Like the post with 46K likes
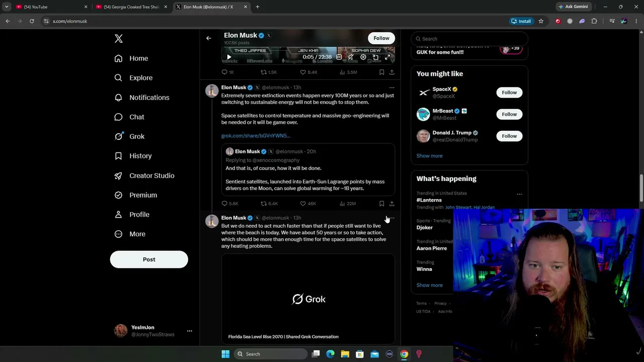This screenshot has width=644, height=362. coord(308,204)
